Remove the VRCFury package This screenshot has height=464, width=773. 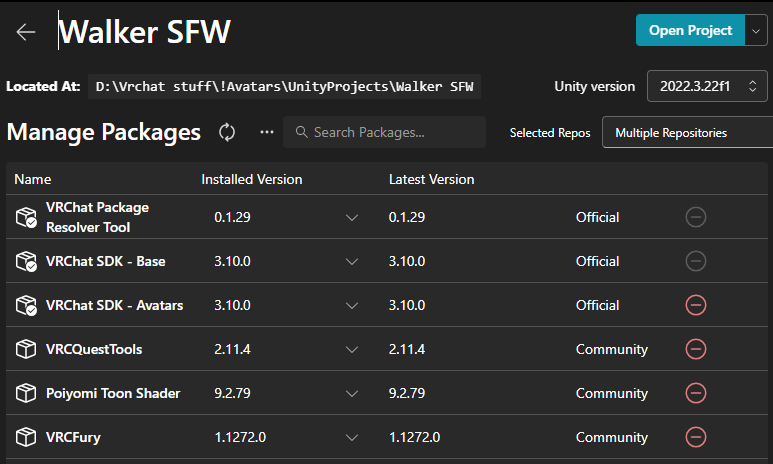pyautogui.click(x=696, y=437)
